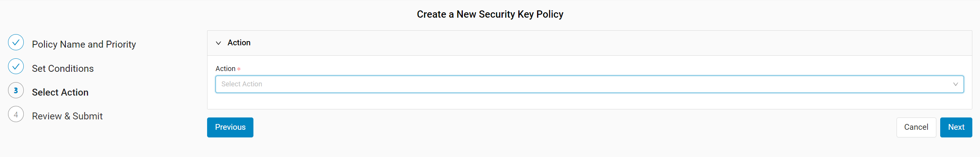
Task: Select the step 3 circle icon
Action: point(16,91)
